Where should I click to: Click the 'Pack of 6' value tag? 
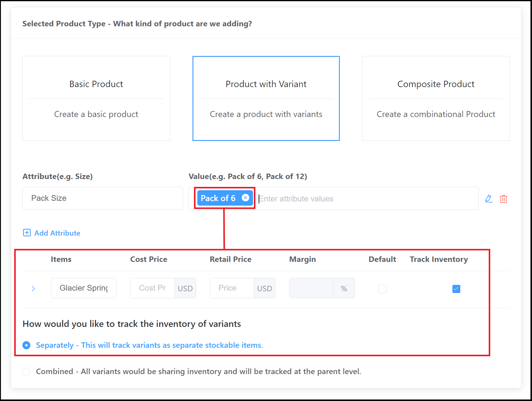[218, 198]
